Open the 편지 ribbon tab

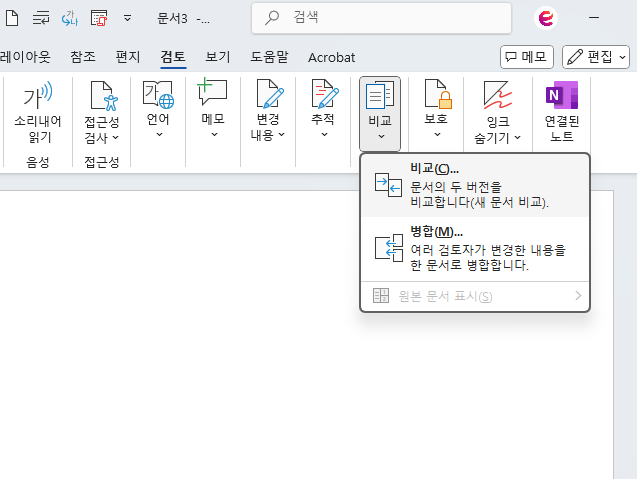[128, 57]
